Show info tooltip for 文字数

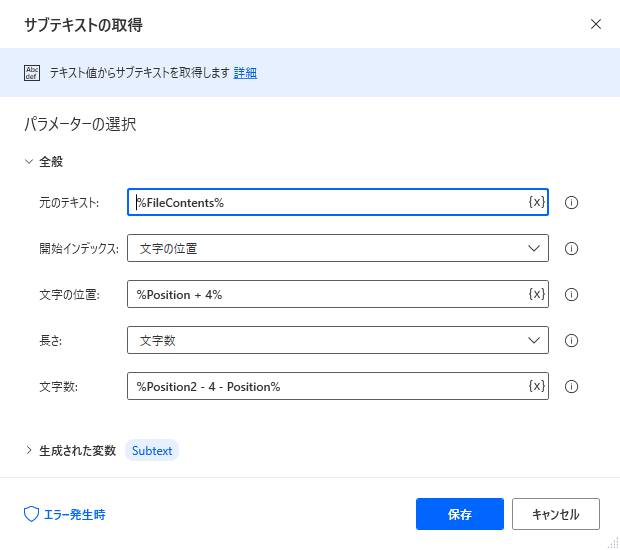pos(571,386)
